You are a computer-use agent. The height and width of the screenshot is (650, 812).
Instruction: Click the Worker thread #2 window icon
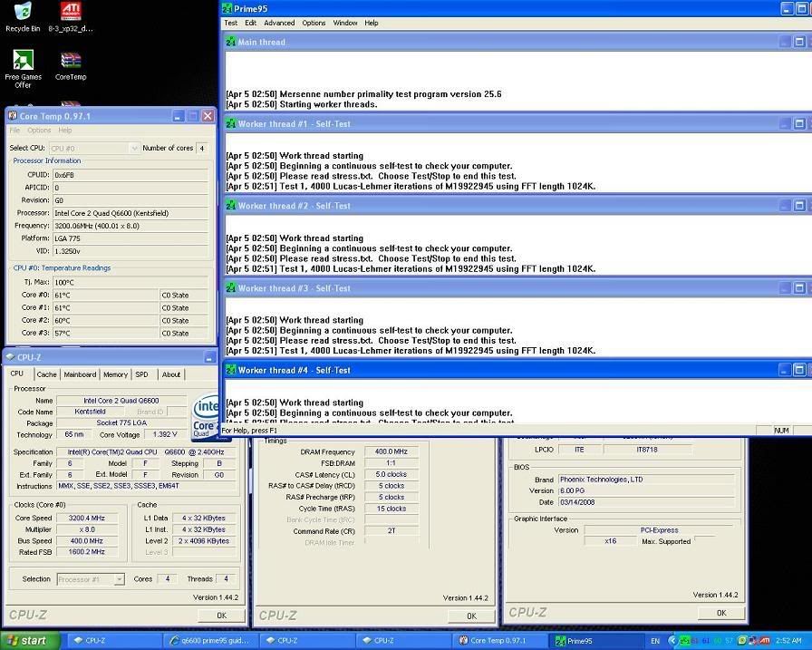[231, 206]
